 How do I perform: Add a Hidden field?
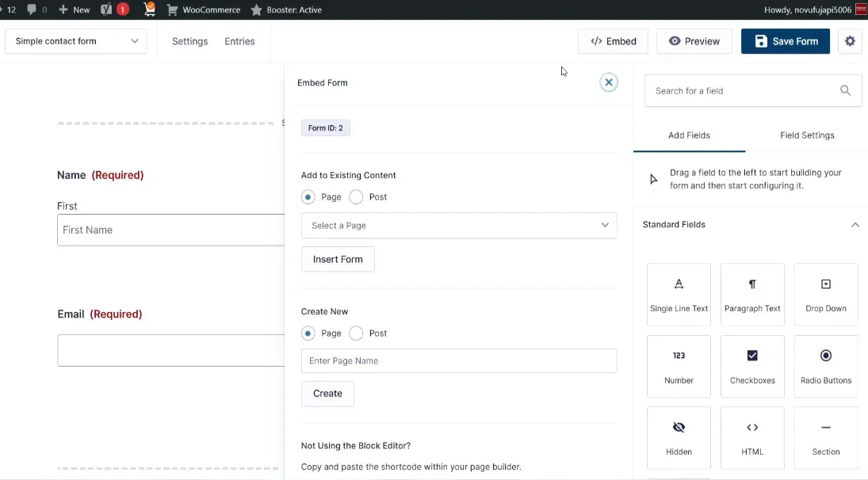tap(679, 437)
